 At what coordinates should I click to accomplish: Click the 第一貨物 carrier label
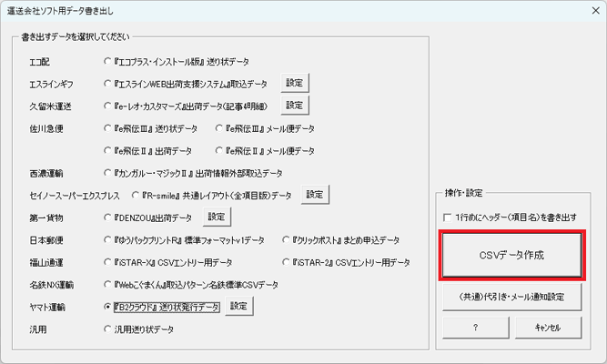[46, 218]
